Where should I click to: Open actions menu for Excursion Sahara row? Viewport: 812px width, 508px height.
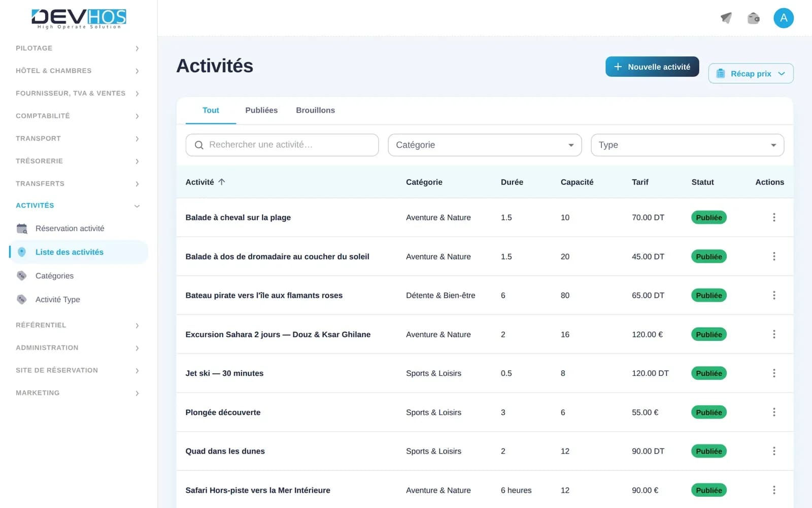(774, 334)
